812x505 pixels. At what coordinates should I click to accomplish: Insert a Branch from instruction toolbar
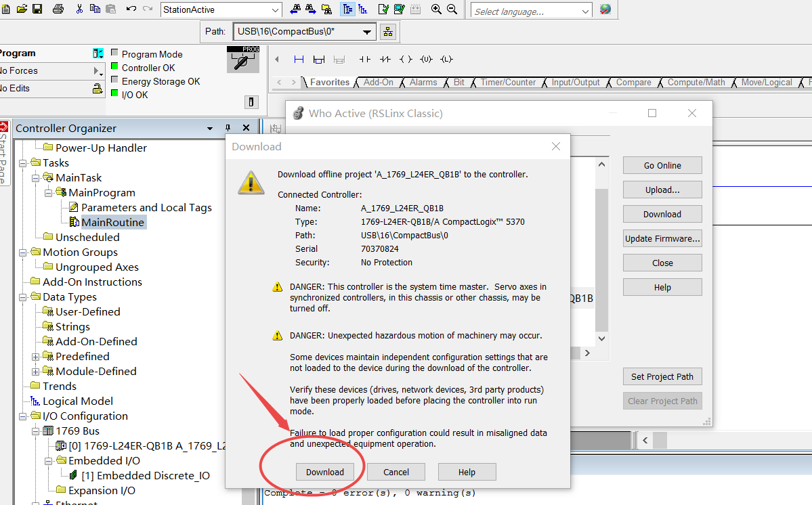tap(319, 60)
